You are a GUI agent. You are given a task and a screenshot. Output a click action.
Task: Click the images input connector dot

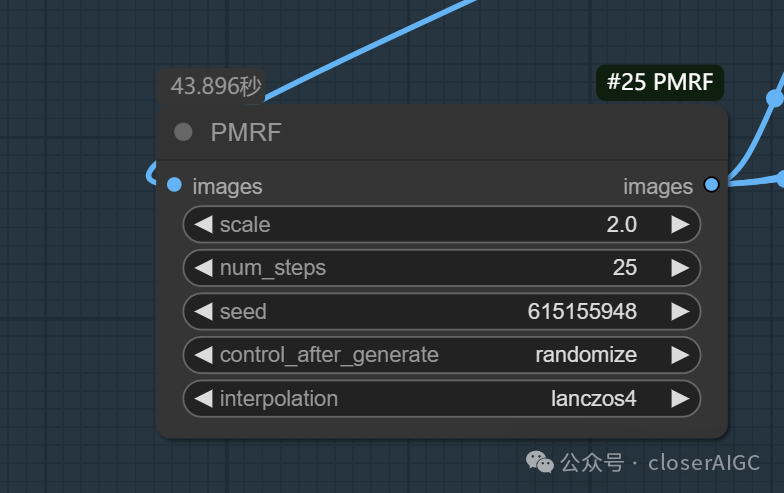point(174,184)
